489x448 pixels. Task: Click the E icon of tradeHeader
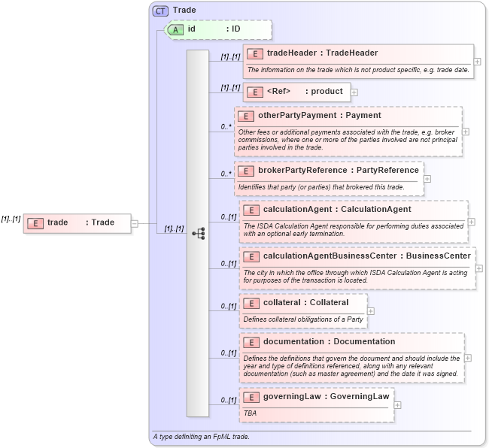point(255,54)
